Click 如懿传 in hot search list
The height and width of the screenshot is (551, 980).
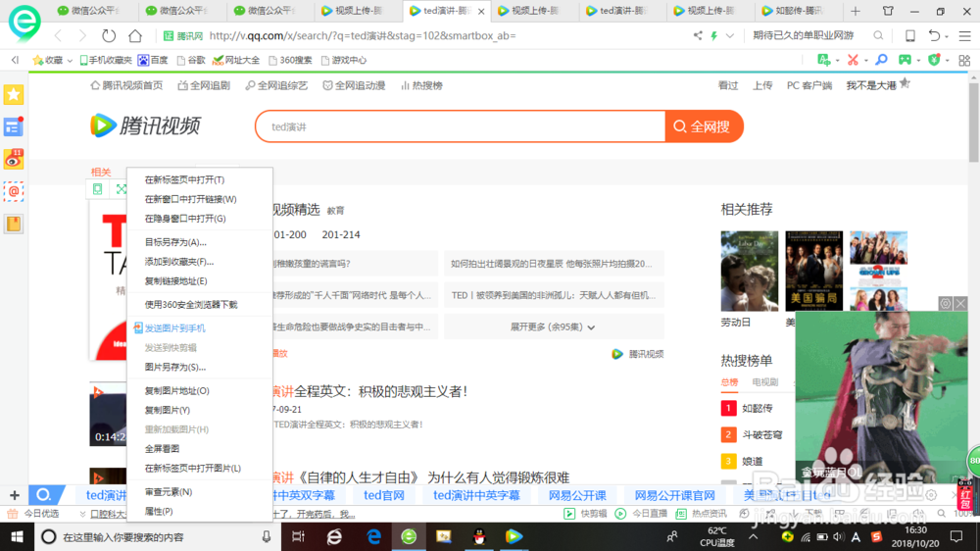(x=758, y=408)
